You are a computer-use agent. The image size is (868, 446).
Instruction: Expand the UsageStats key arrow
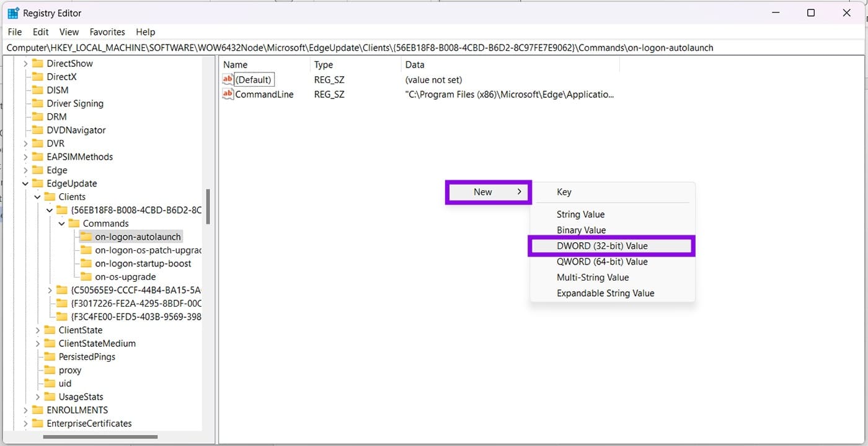click(37, 396)
